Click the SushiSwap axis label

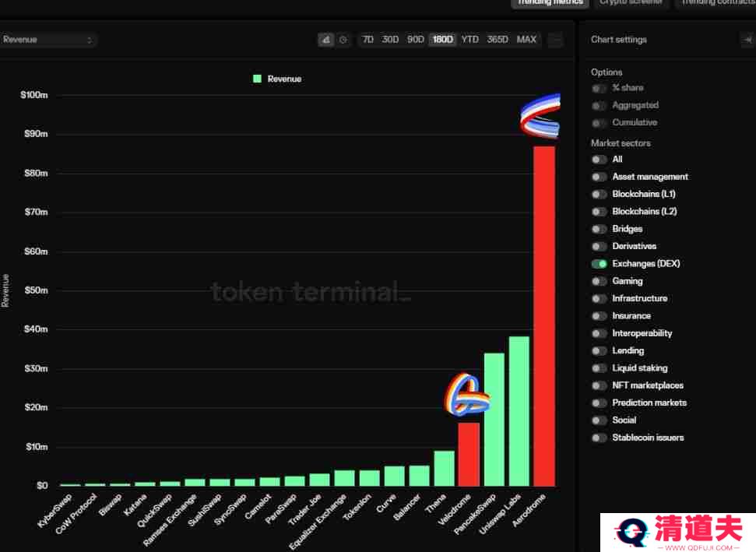[x=205, y=510]
